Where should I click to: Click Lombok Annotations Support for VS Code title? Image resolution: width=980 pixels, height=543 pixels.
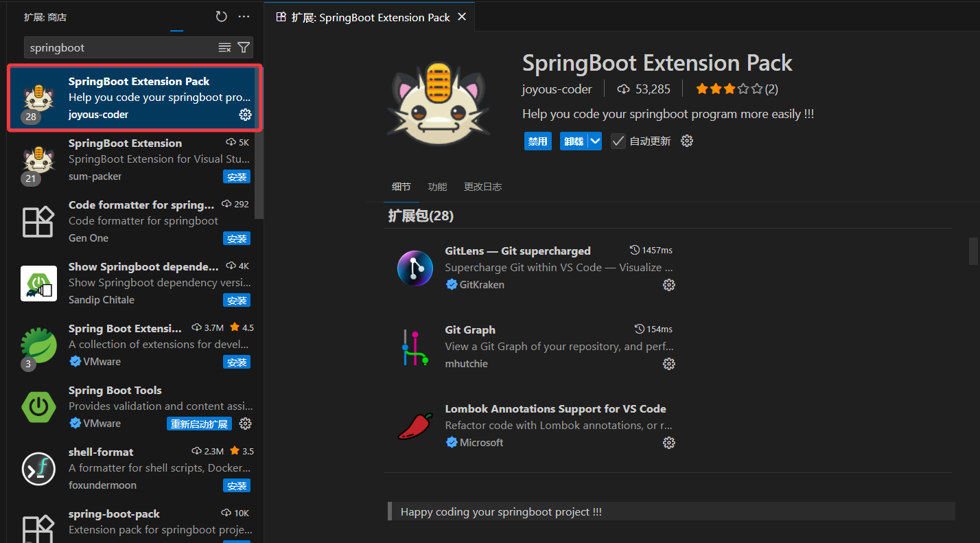[x=555, y=408]
